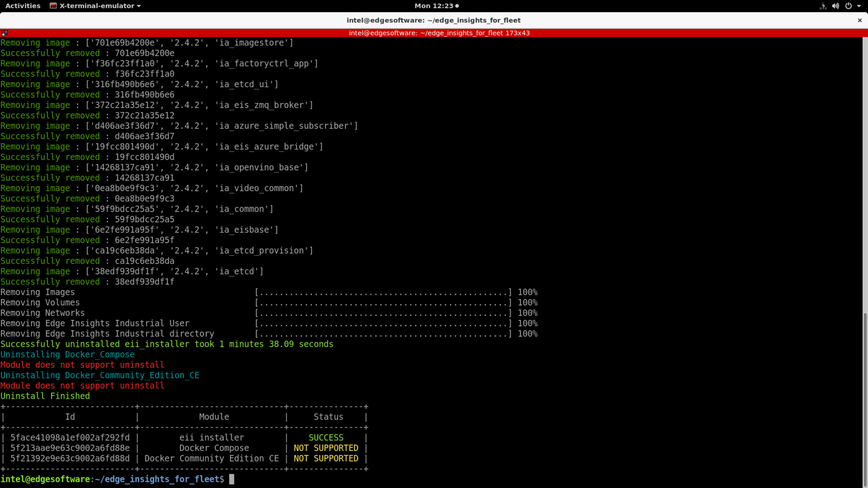Open the Activities overview
Screen dimensions: 868x488
(23, 6)
